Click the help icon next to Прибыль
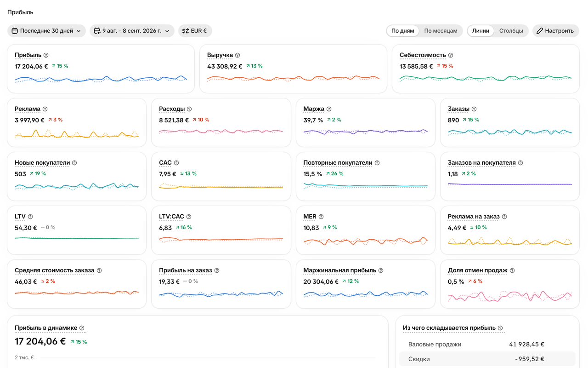 click(x=46, y=55)
